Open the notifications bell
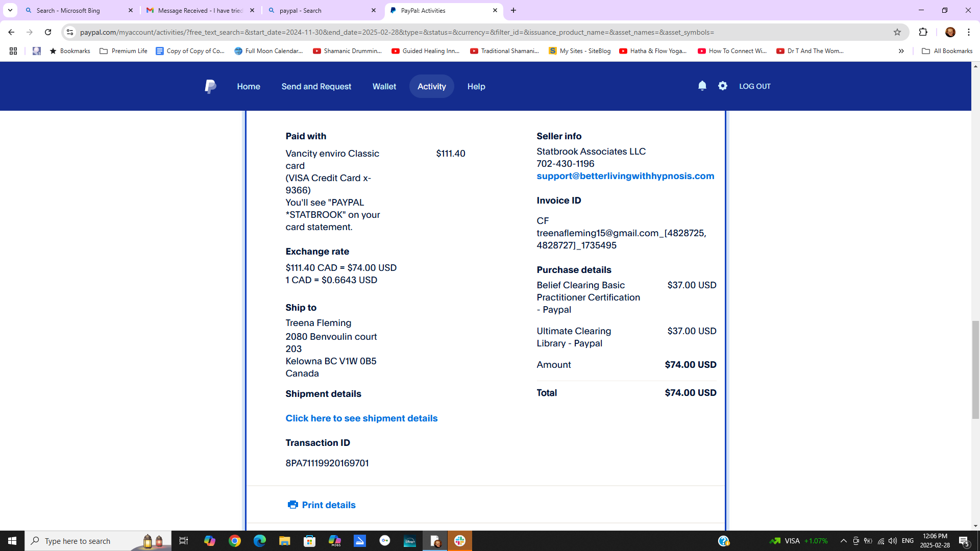This screenshot has height=551, width=980. [x=702, y=86]
